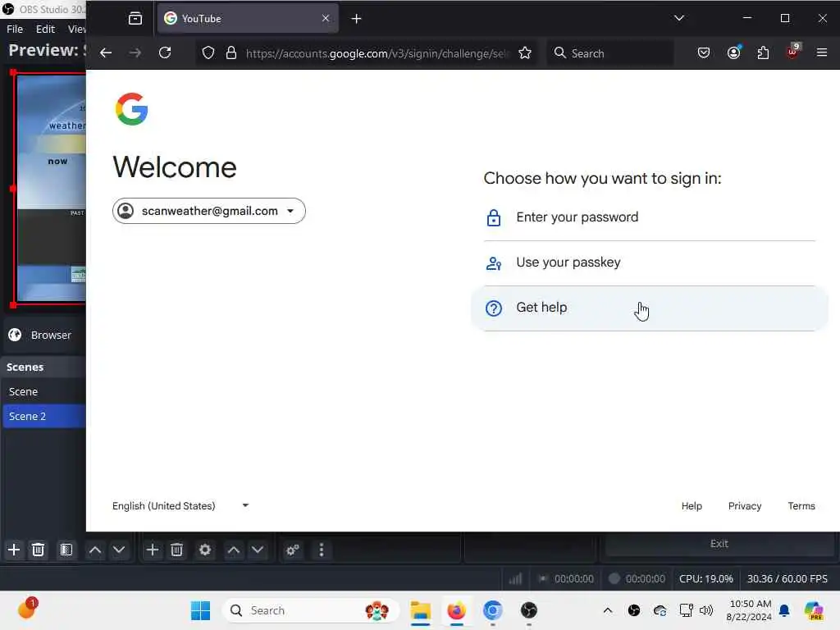This screenshot has width=840, height=630.
Task: Open the tracking protection shield icon
Action: point(208,52)
